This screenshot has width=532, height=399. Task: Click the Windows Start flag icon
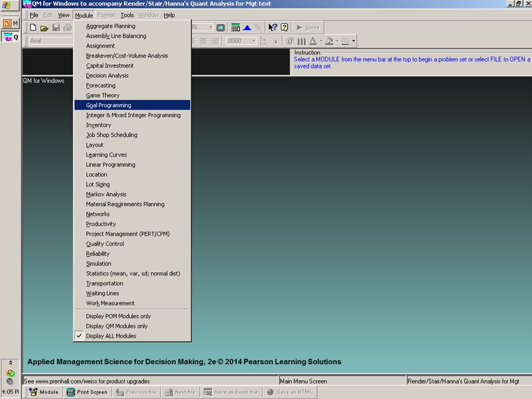7,6
